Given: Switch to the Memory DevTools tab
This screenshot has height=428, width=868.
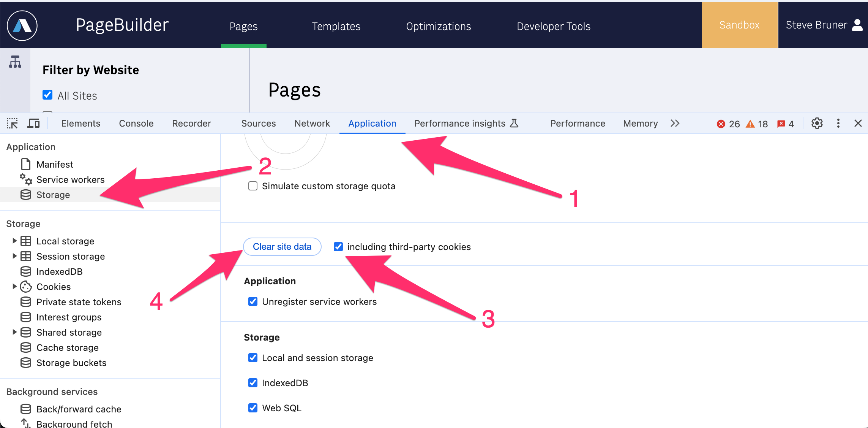Looking at the screenshot, I should (641, 124).
